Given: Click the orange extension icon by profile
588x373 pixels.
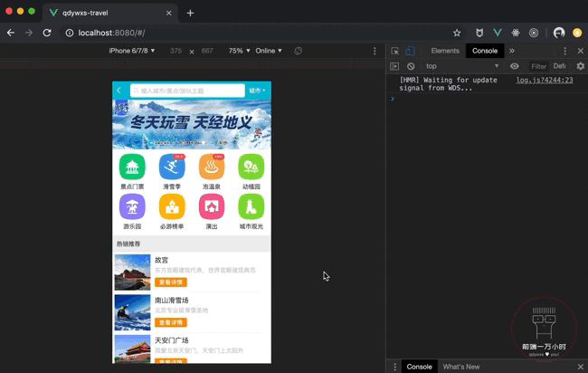Looking at the screenshot, I should pyautogui.click(x=577, y=33).
